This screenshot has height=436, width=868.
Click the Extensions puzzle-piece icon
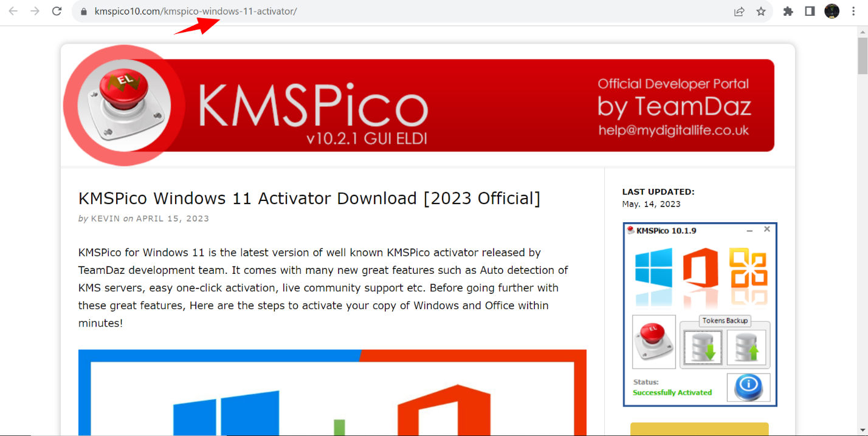pos(788,11)
